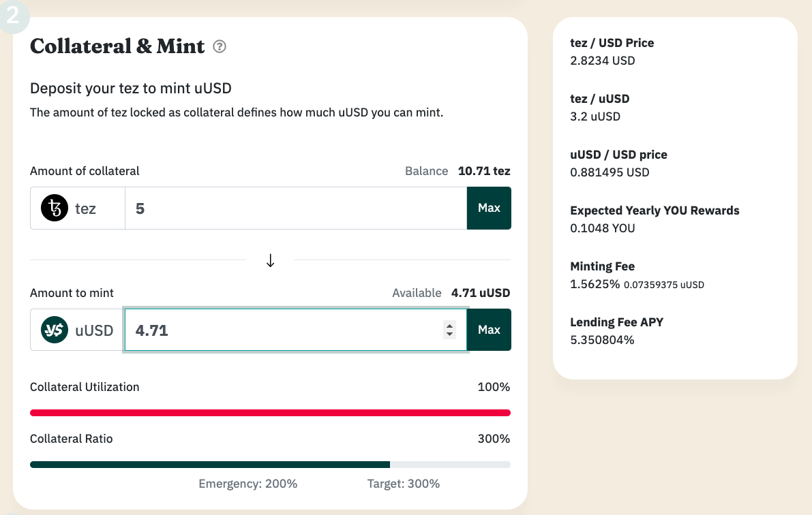Click the Available 4.71 uUSD value
Image resolution: width=812 pixels, height=515 pixels.
(x=481, y=293)
